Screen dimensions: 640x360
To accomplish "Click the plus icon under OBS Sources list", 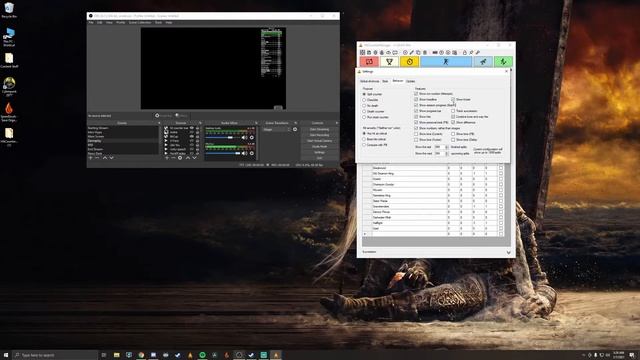I will [x=167, y=158].
